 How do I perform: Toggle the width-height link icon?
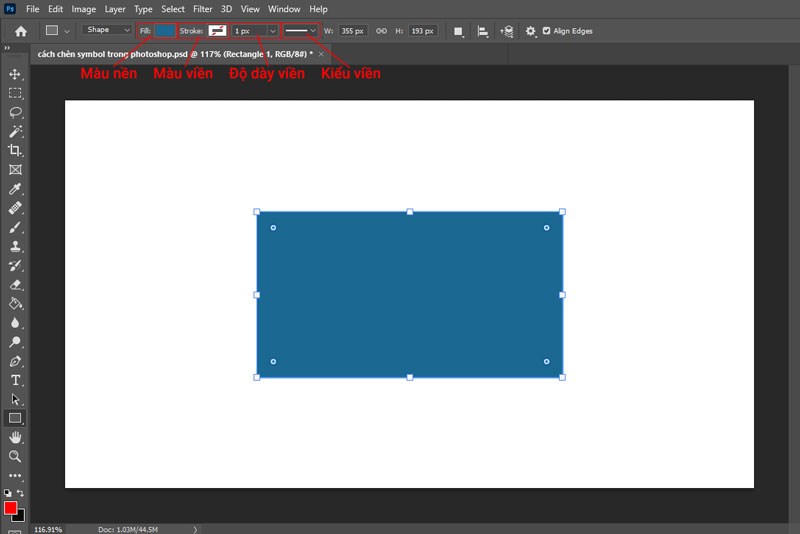coord(380,31)
